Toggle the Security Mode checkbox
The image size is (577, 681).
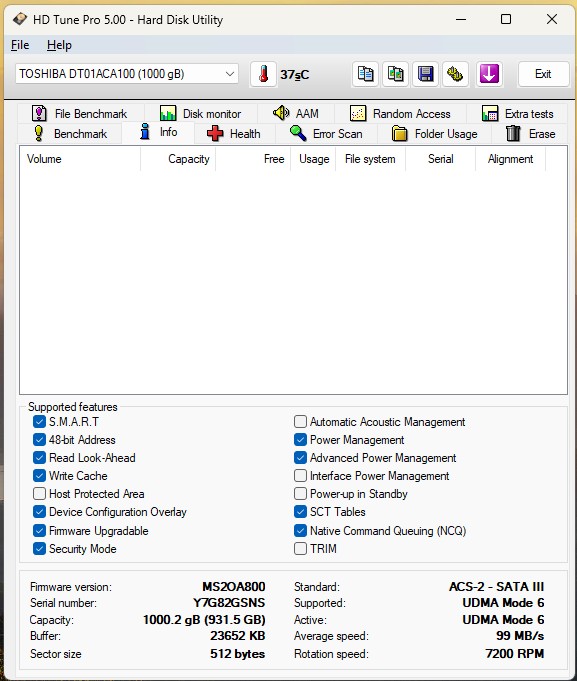point(39,549)
